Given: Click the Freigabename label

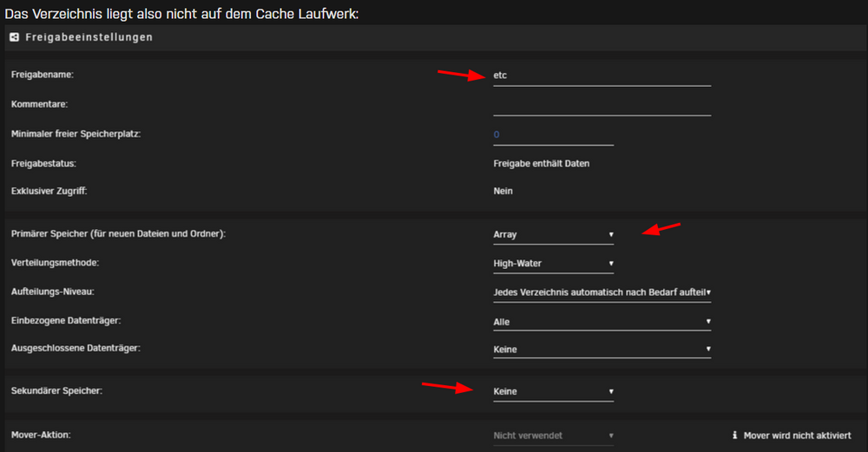Looking at the screenshot, I should (42, 75).
